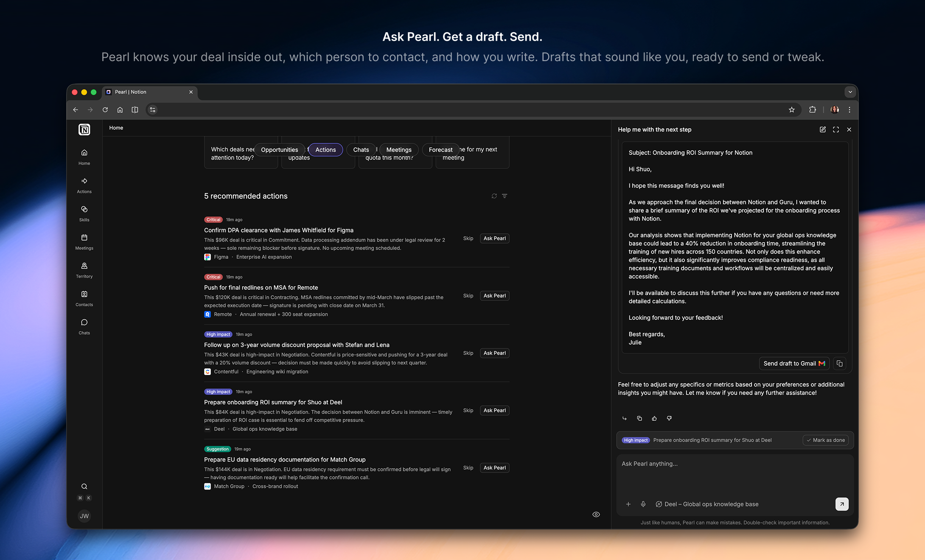Open the Match Group Cross-brand rollout link
This screenshot has height=560, width=925.
click(251, 486)
